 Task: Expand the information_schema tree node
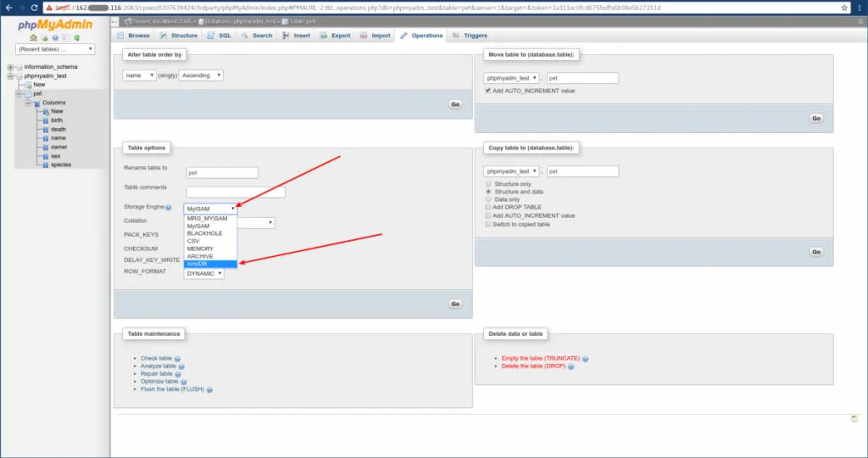[10, 67]
